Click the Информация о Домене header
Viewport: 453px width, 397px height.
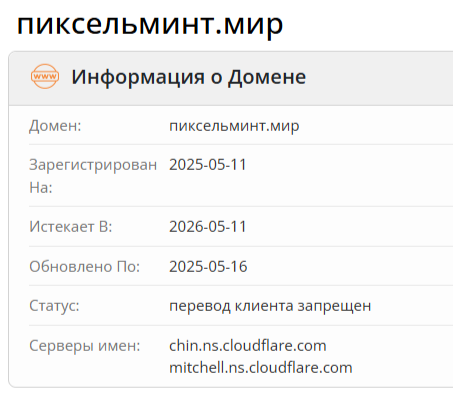(x=189, y=77)
